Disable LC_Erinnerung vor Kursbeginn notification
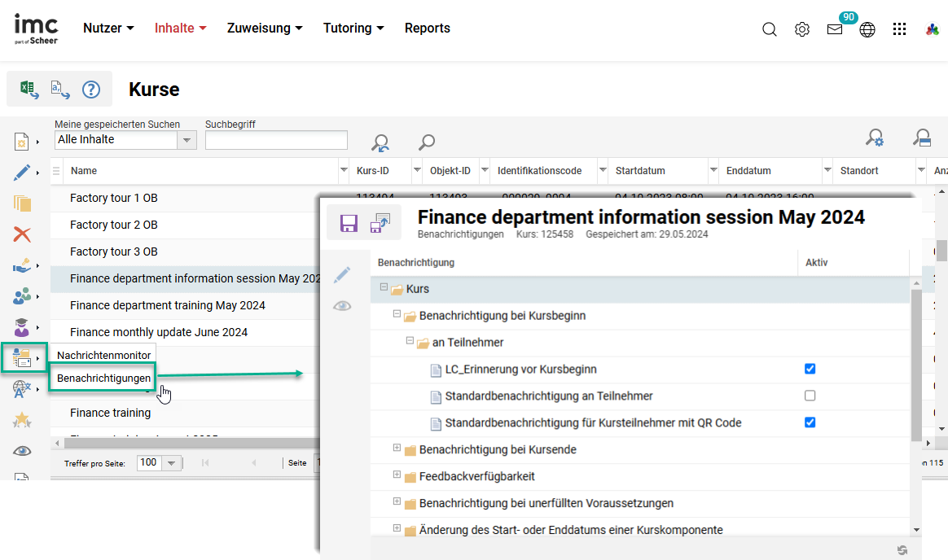Image resolution: width=948 pixels, height=560 pixels. [x=810, y=369]
